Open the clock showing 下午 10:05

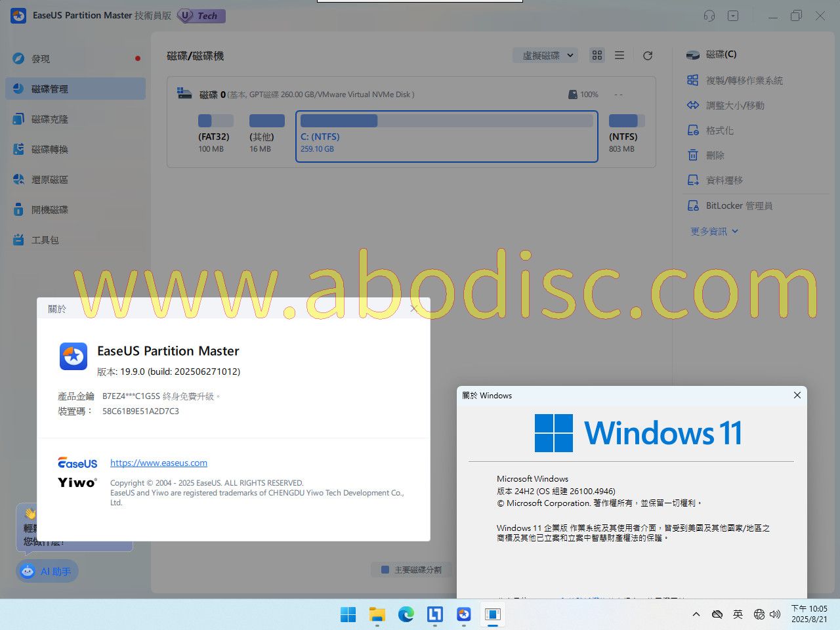(809, 614)
